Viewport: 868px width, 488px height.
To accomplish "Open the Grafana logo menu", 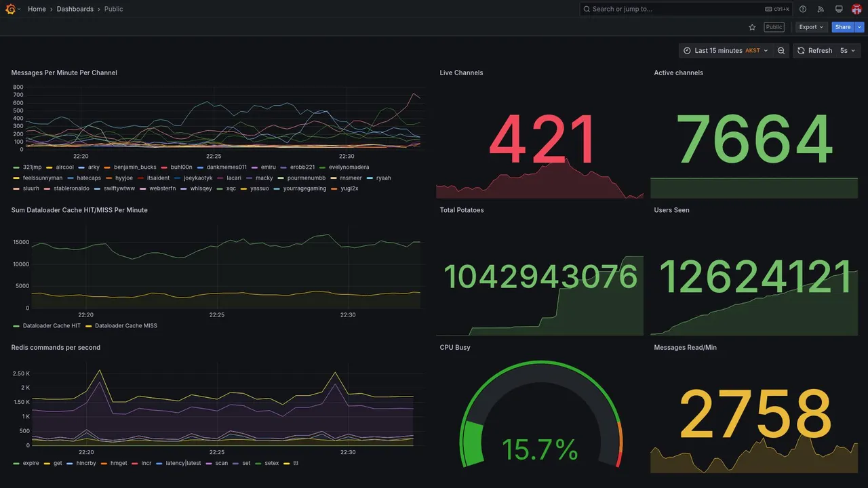I will [10, 9].
